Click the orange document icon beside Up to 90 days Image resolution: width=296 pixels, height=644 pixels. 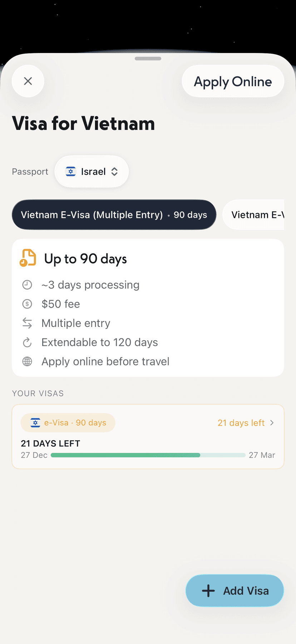28,258
